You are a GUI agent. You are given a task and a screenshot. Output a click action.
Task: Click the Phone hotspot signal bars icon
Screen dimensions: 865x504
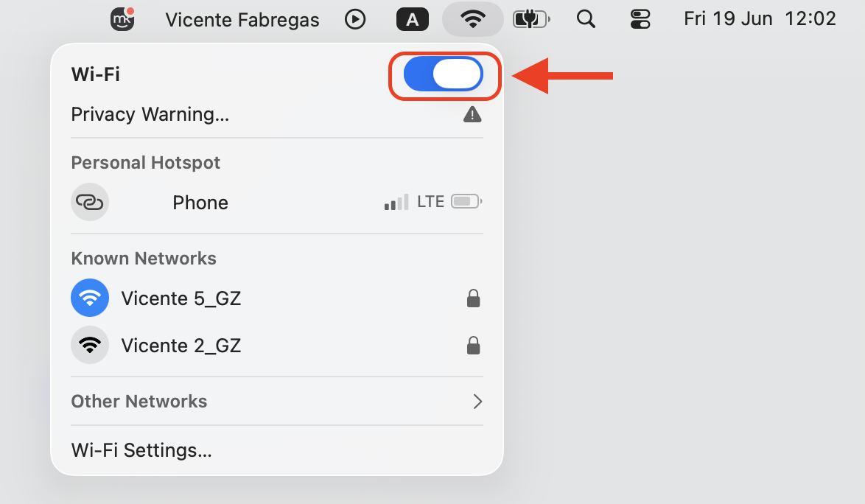396,202
